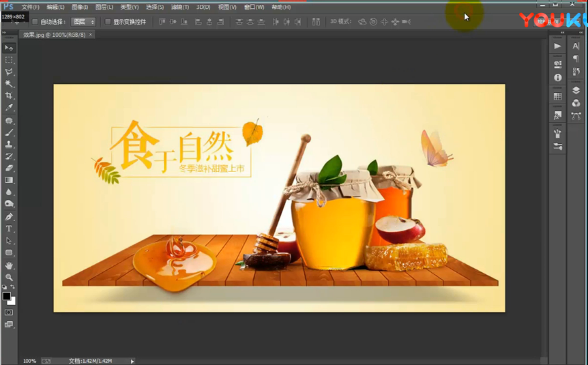
Task: Open the 窗口(W) menu
Action: [254, 7]
